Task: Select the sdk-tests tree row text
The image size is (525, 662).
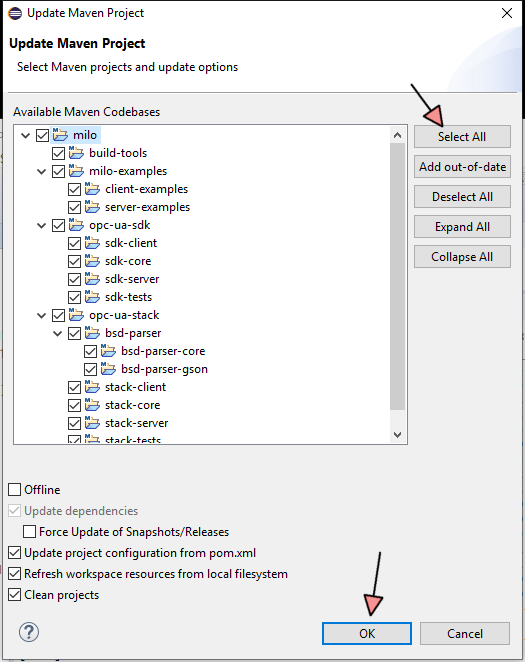Action: pos(128,297)
